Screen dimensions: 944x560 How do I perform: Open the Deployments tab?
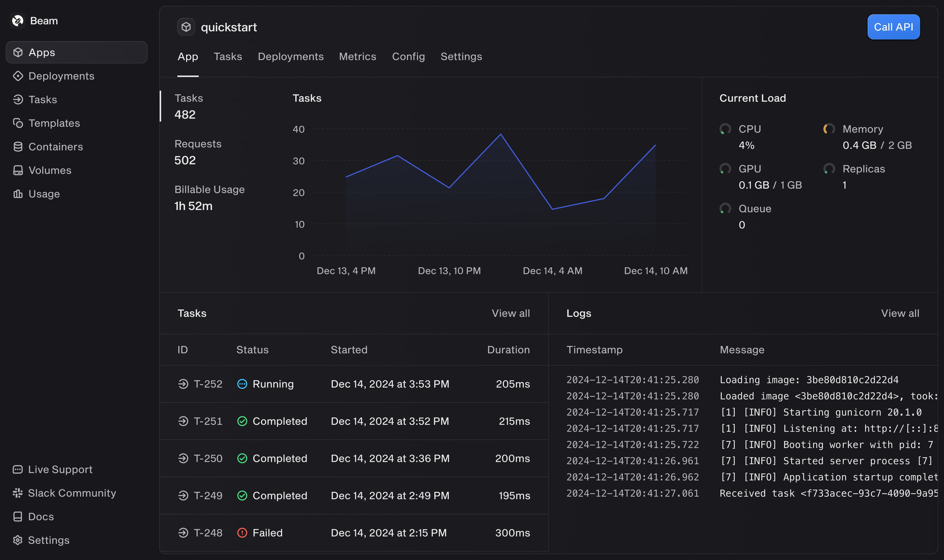coord(290,56)
